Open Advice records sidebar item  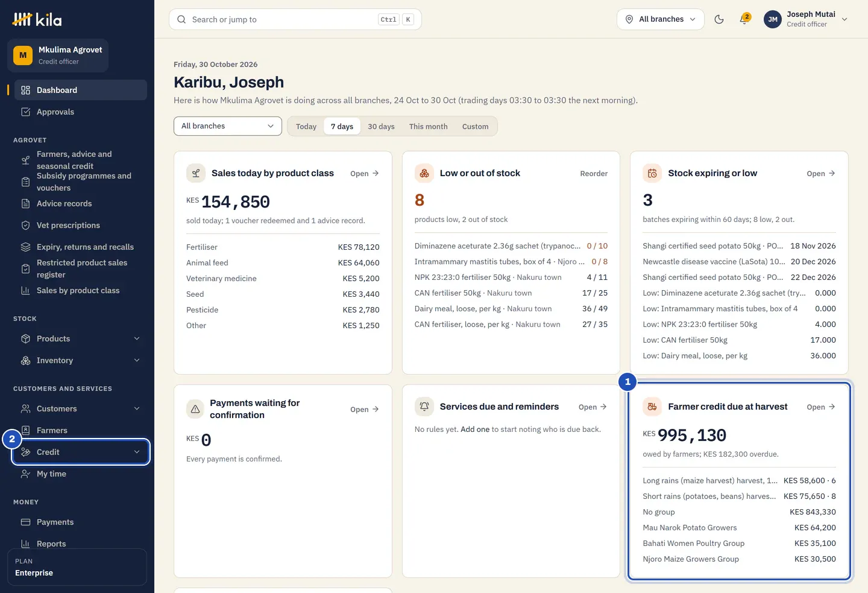81,203
